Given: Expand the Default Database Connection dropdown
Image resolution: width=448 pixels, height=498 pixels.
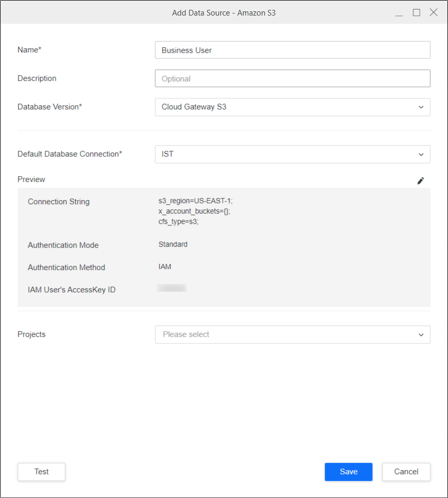Looking at the screenshot, I should click(x=292, y=154).
